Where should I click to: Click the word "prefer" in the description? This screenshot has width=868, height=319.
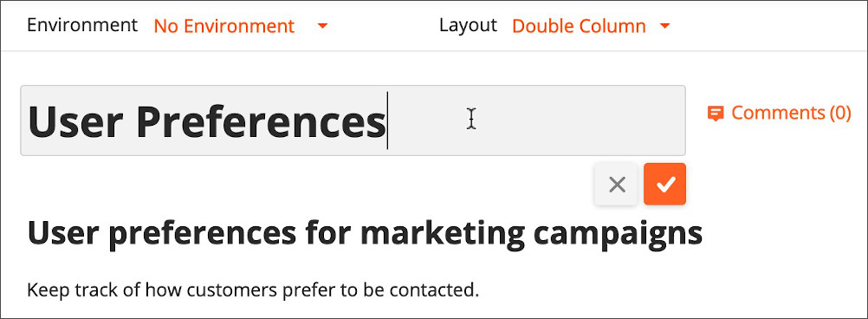[x=297, y=290]
